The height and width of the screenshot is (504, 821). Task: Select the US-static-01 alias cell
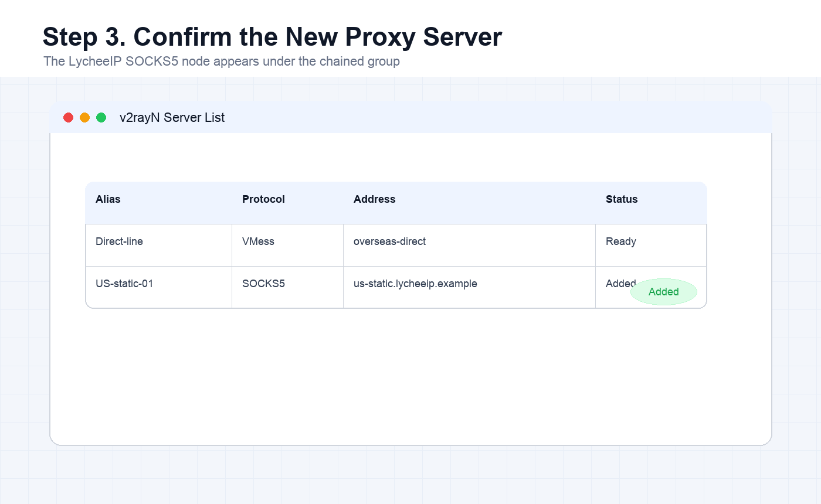click(159, 287)
